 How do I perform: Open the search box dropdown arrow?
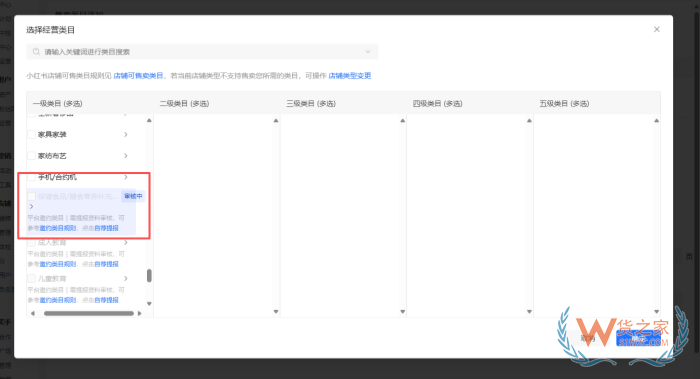click(367, 52)
